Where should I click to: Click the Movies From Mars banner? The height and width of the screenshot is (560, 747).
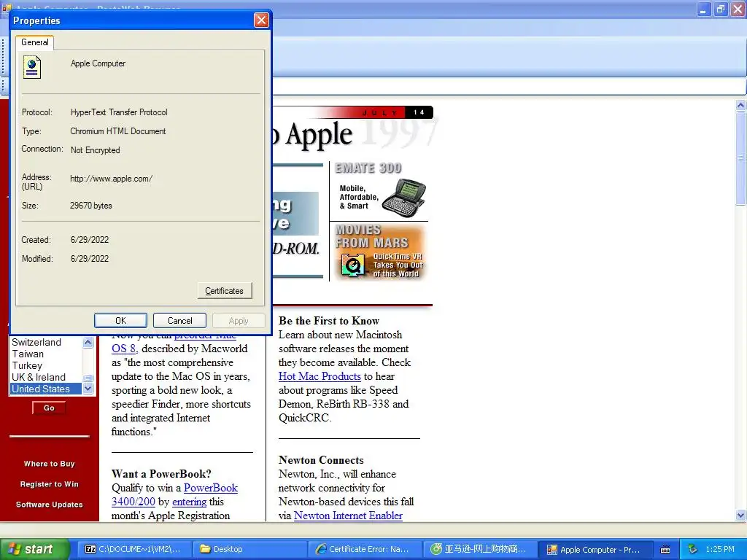pyautogui.click(x=379, y=252)
